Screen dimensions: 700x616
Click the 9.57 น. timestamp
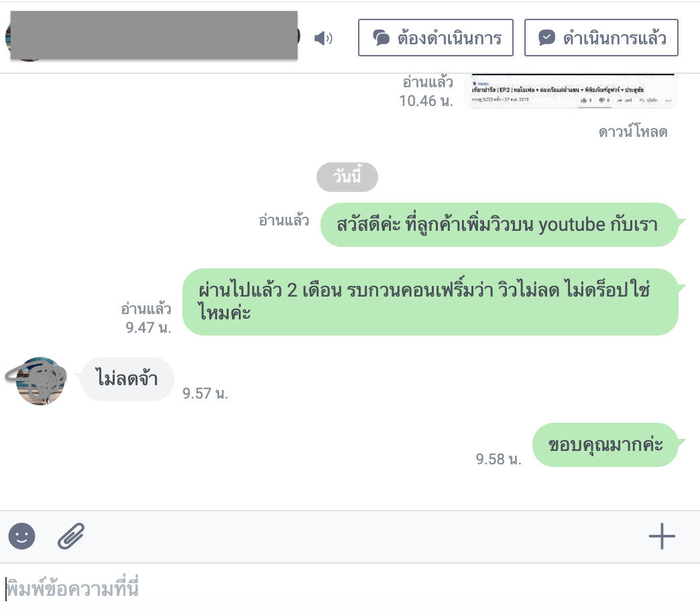[x=205, y=393]
